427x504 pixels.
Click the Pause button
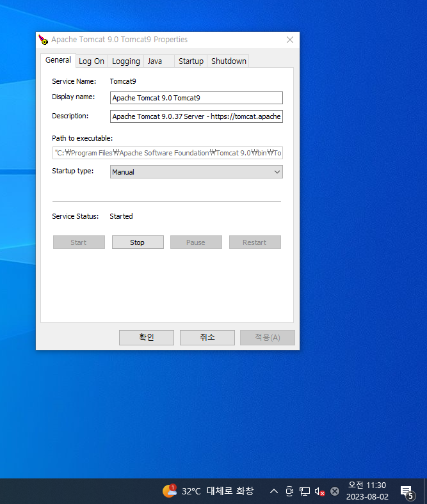pyautogui.click(x=196, y=242)
